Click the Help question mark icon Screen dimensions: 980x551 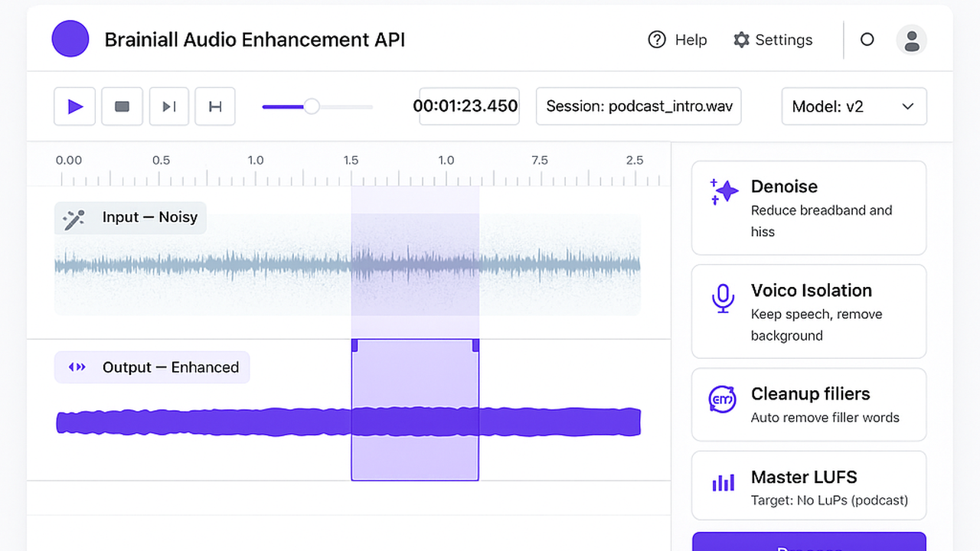(x=657, y=40)
